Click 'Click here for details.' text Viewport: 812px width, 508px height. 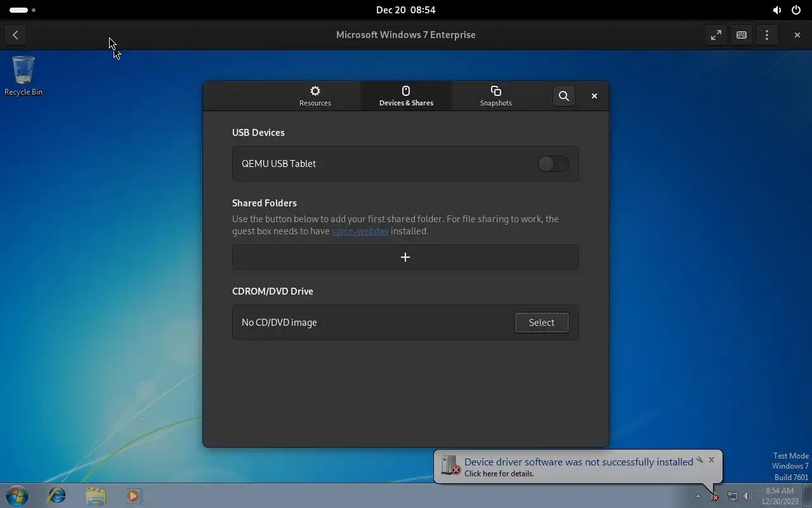coord(499,474)
